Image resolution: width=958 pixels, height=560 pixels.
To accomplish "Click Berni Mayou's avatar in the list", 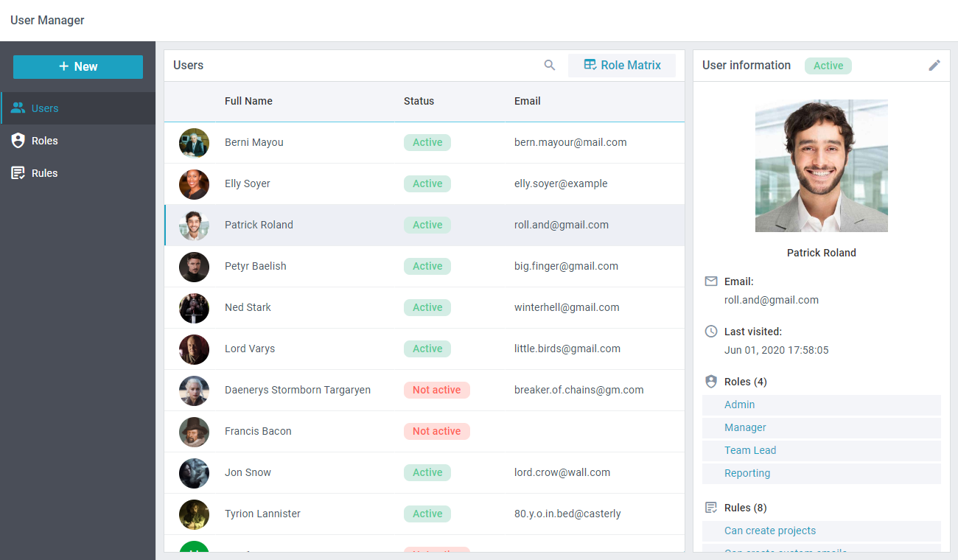I will [x=194, y=143].
